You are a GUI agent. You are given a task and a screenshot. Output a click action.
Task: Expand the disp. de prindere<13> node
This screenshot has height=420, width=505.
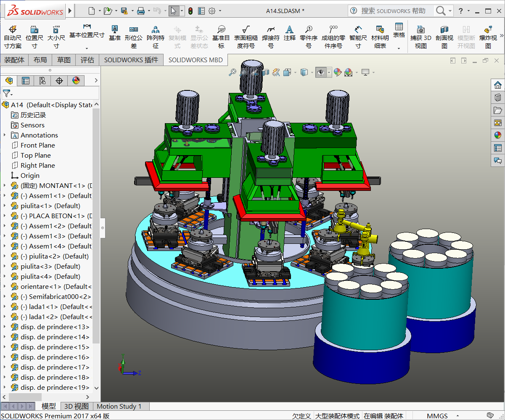tap(5, 327)
